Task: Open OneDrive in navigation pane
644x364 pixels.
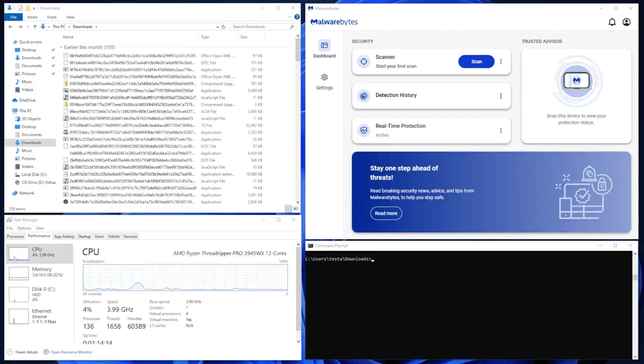Action: [27, 100]
